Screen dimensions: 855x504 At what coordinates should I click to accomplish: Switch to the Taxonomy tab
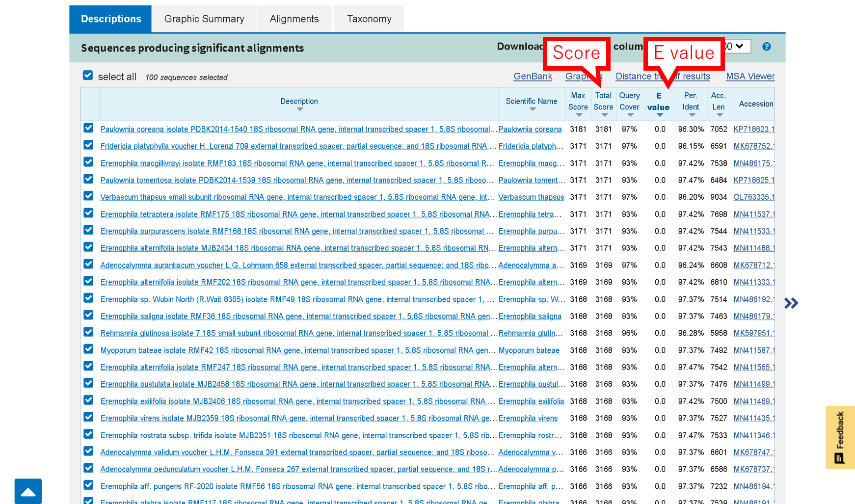click(369, 19)
